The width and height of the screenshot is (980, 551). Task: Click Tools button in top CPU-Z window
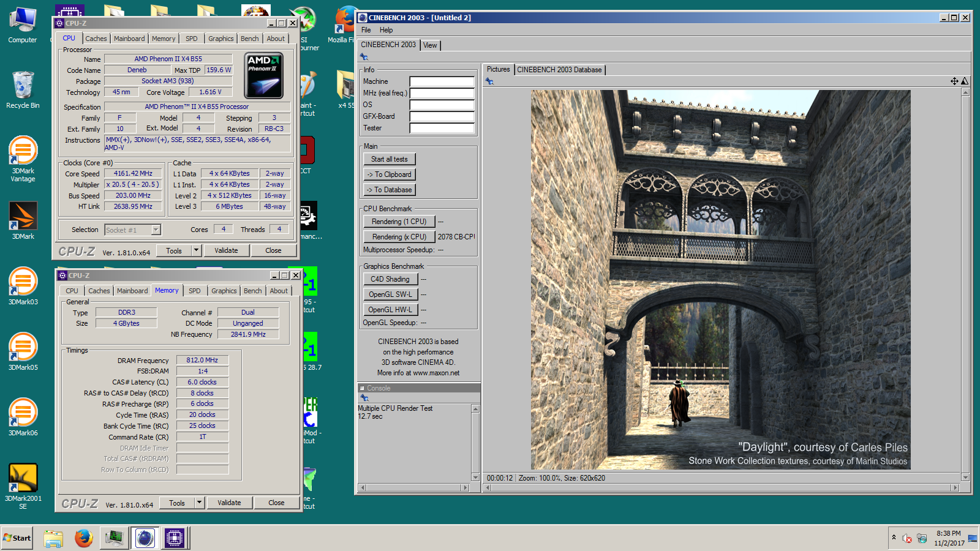[x=174, y=250]
